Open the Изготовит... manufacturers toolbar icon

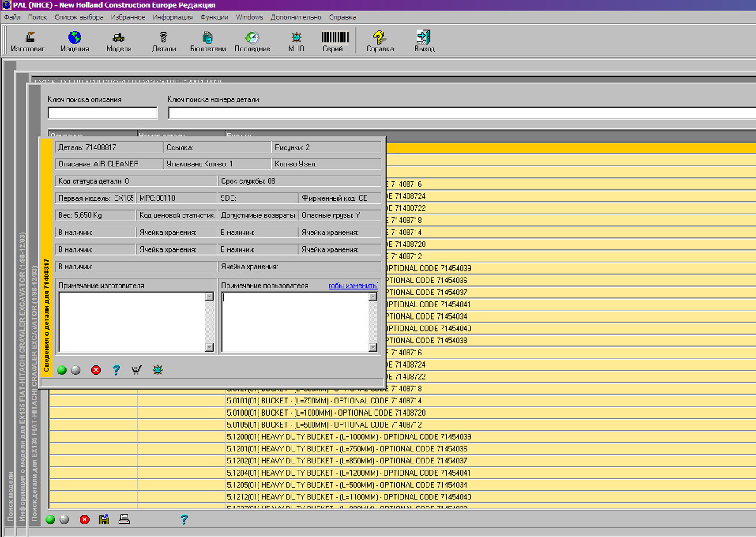30,41
